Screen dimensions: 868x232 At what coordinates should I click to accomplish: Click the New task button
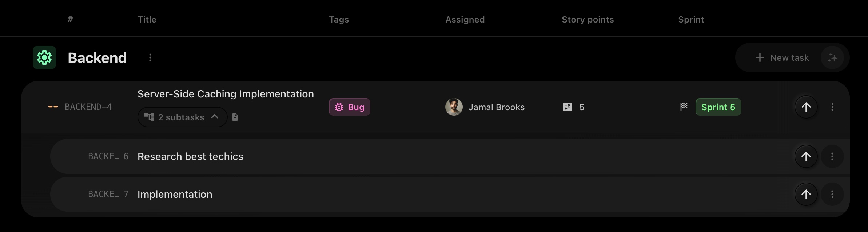pos(782,57)
